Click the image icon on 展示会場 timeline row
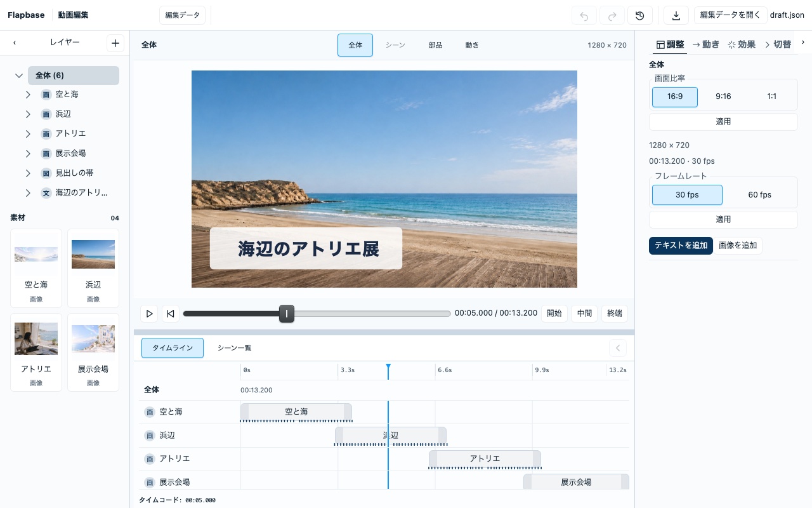This screenshot has height=508, width=812. click(150, 483)
